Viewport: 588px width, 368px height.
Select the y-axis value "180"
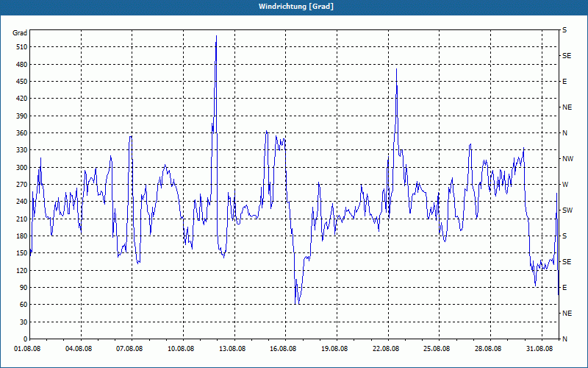click(22, 236)
